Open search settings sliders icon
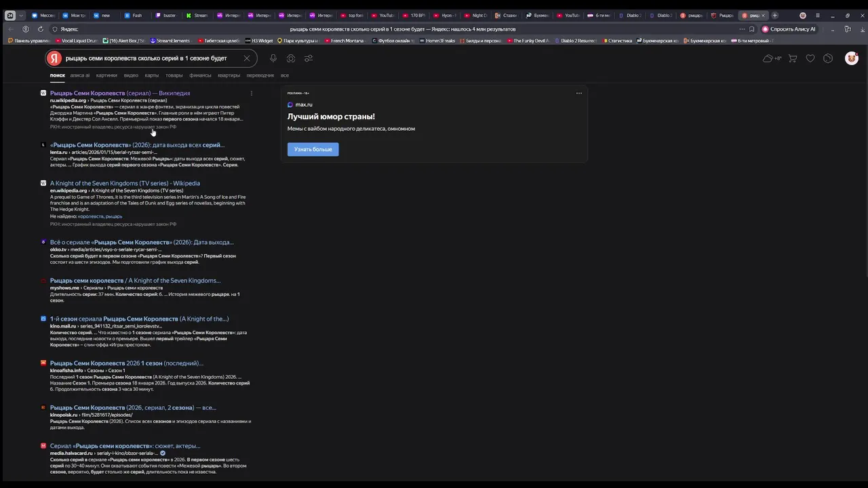Screen dimensions: 868x488 point(309,58)
